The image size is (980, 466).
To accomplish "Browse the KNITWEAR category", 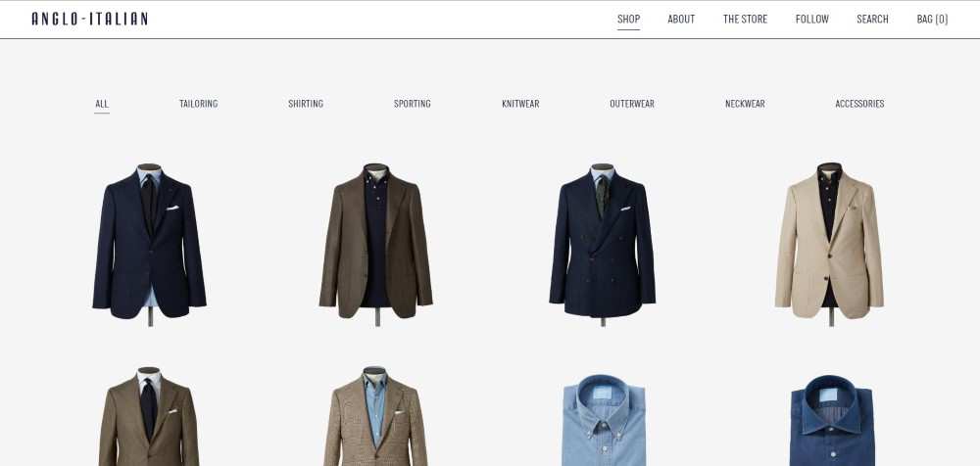I will click(x=520, y=104).
